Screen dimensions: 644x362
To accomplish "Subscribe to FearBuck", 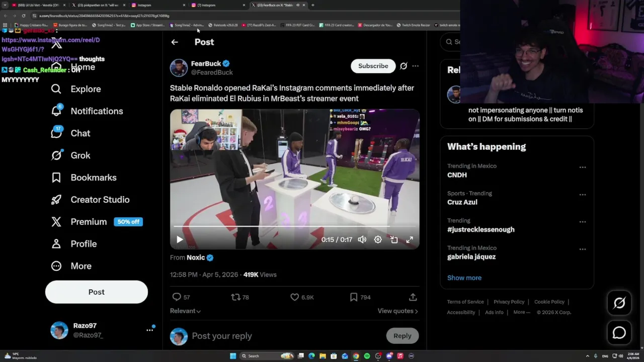I will (x=373, y=66).
